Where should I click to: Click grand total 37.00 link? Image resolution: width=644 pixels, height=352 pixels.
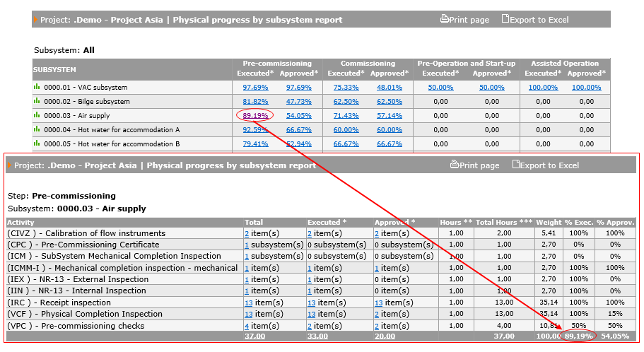[254, 336]
